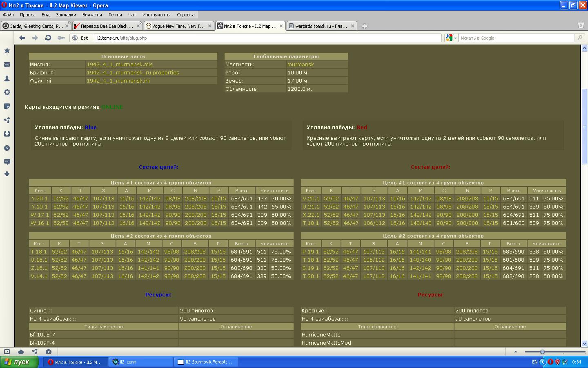
Task: Click the password wand key icon
Action: [x=61, y=38]
